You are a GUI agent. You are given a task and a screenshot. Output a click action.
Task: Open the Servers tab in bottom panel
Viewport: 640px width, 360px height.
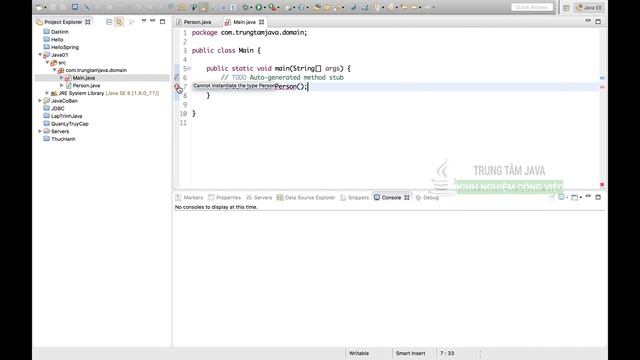click(x=259, y=198)
